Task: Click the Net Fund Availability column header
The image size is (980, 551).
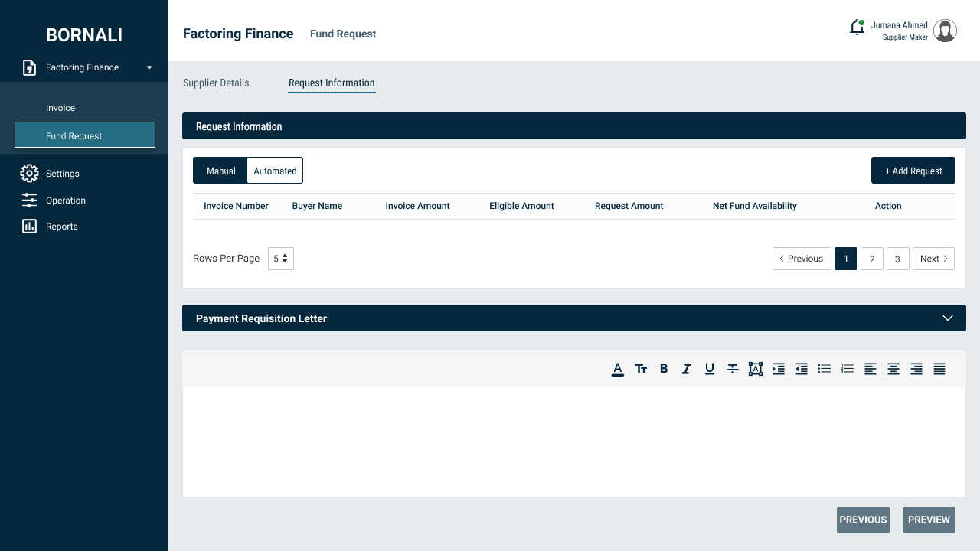Action: pyautogui.click(x=755, y=206)
